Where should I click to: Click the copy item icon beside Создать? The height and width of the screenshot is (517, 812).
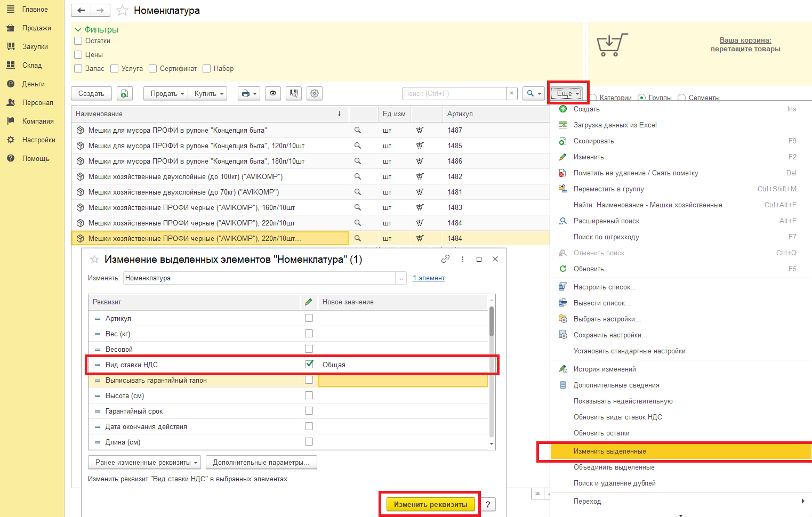(x=124, y=93)
